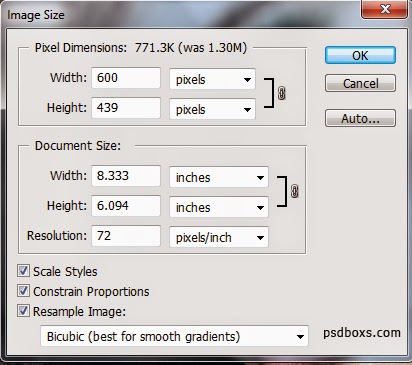Open the inches dropdown for document Height
Screen dimensions: 412x365
point(219,207)
